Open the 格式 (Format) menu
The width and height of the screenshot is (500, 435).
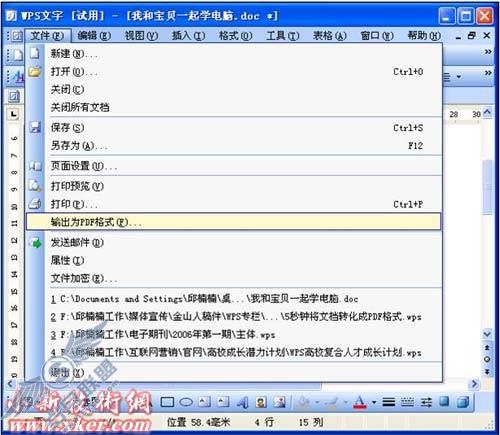coord(235,35)
